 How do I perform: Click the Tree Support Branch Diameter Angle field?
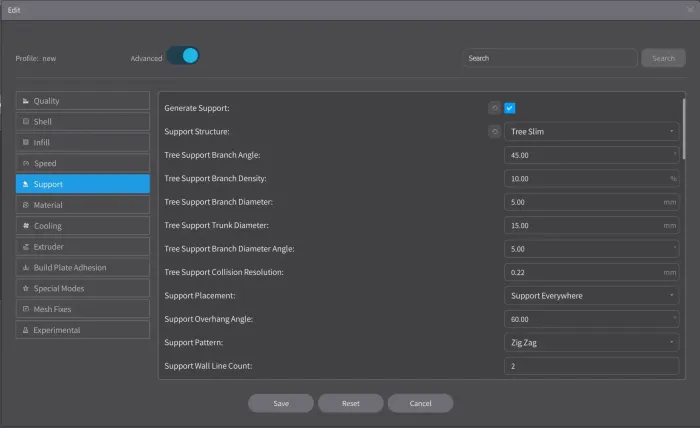[x=592, y=249]
